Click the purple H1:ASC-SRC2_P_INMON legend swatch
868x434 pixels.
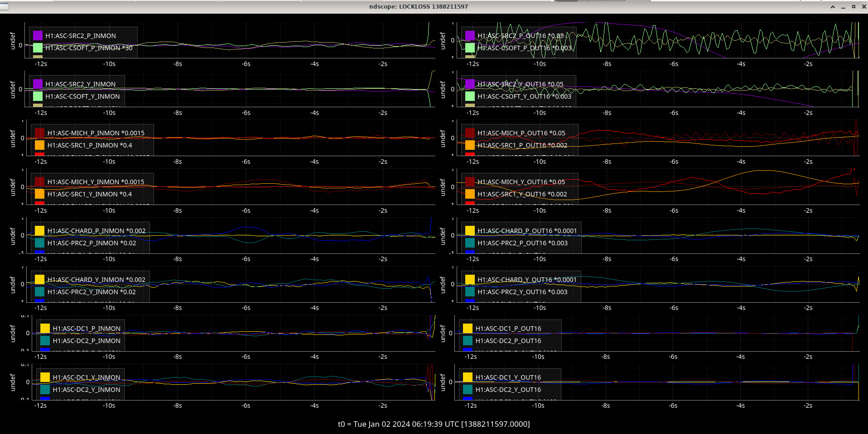[38, 35]
